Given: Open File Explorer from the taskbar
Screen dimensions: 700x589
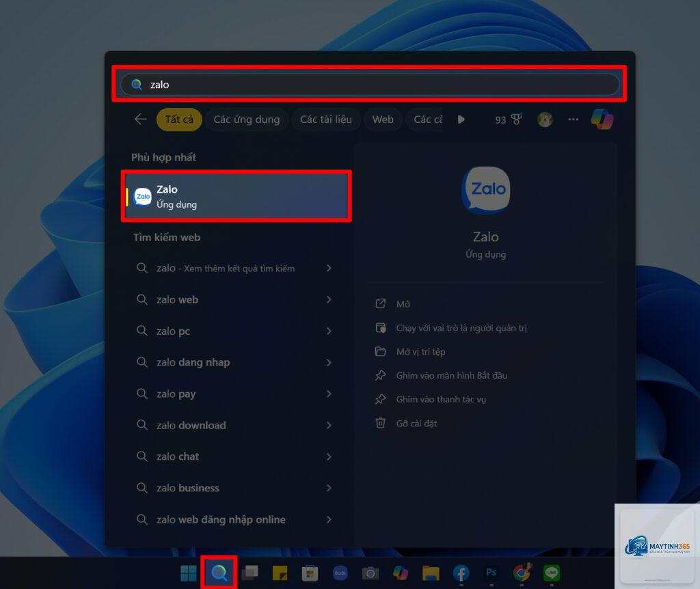Looking at the screenshot, I should (x=431, y=573).
